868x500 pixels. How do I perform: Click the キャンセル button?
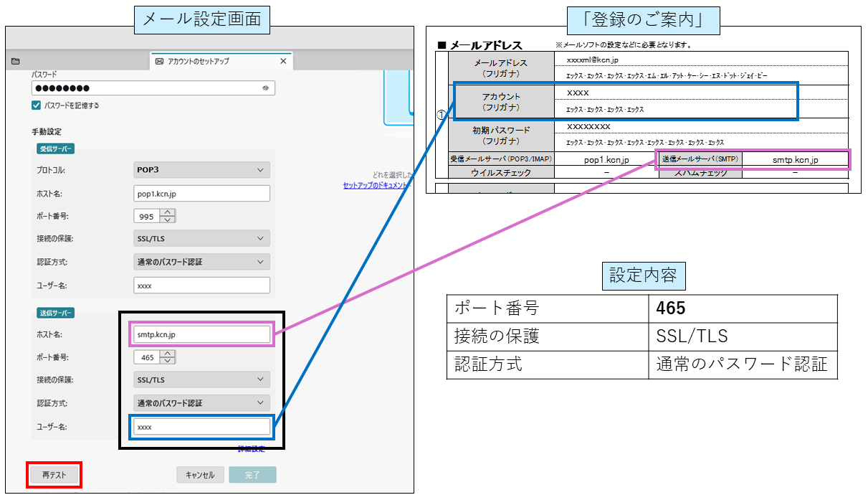click(x=200, y=474)
